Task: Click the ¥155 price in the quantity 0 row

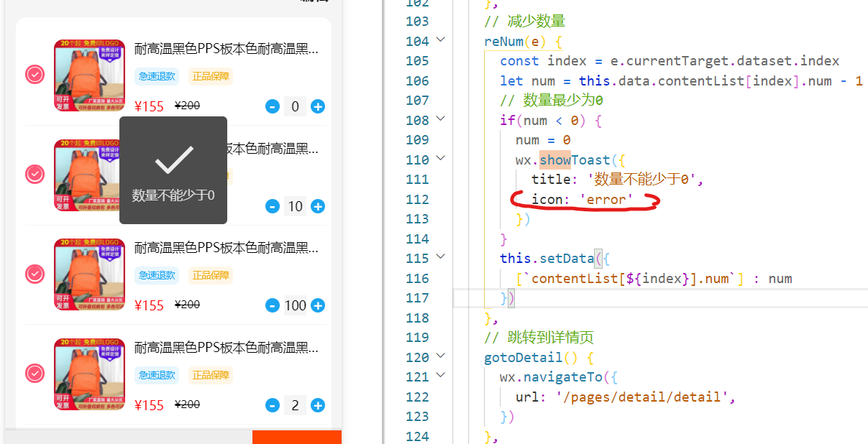Action: tap(150, 106)
